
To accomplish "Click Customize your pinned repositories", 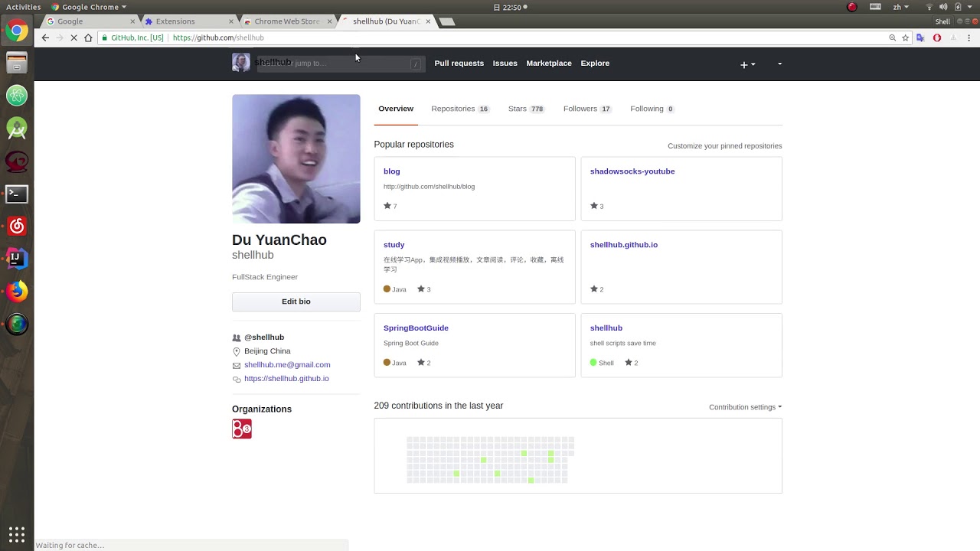I will [724, 146].
